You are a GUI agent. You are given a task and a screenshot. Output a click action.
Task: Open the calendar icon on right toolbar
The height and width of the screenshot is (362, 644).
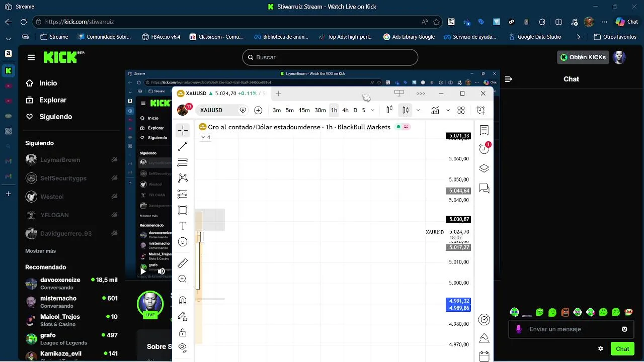484,356
